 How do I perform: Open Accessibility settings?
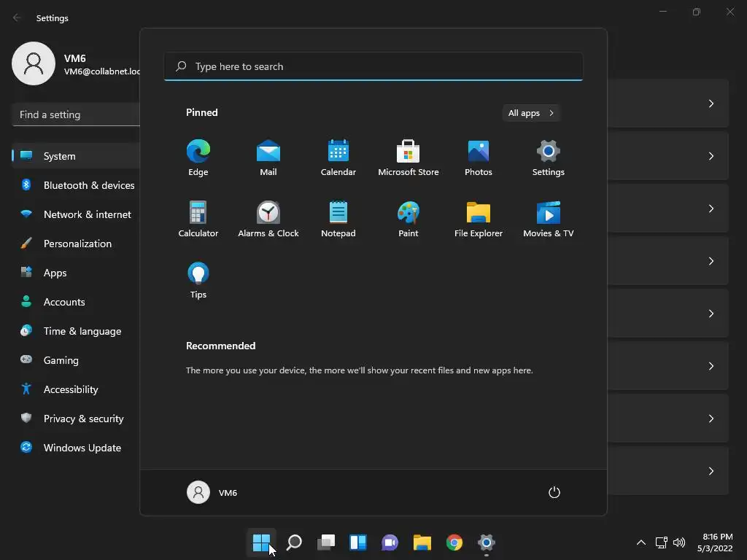75,389
